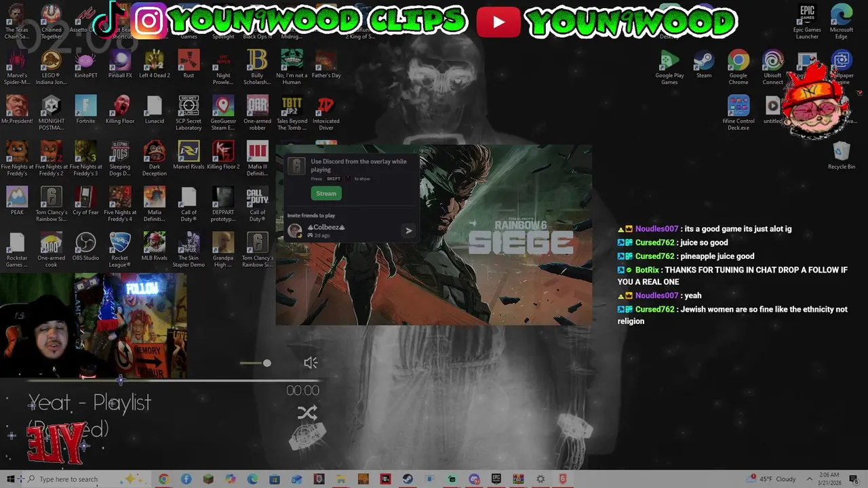Screen dimensions: 868x488
Task: Open Google Chrome desktop shortcut
Action: [x=738, y=68]
